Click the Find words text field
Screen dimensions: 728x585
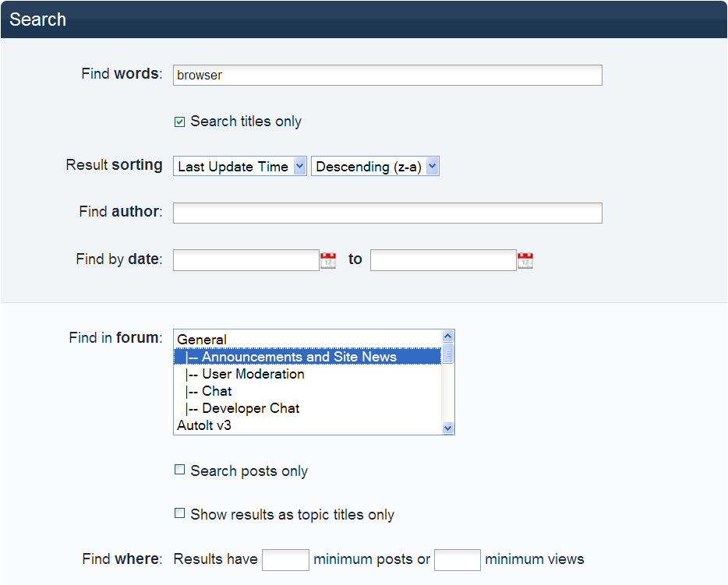click(387, 76)
